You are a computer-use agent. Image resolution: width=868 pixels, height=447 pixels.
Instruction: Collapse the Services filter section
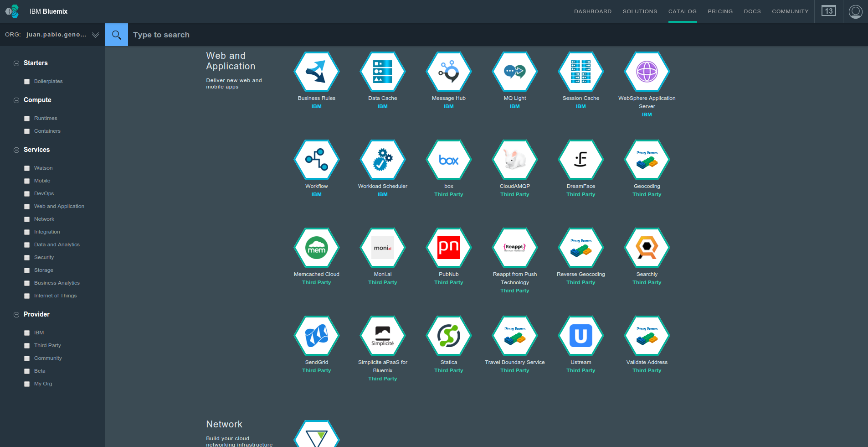(x=16, y=150)
